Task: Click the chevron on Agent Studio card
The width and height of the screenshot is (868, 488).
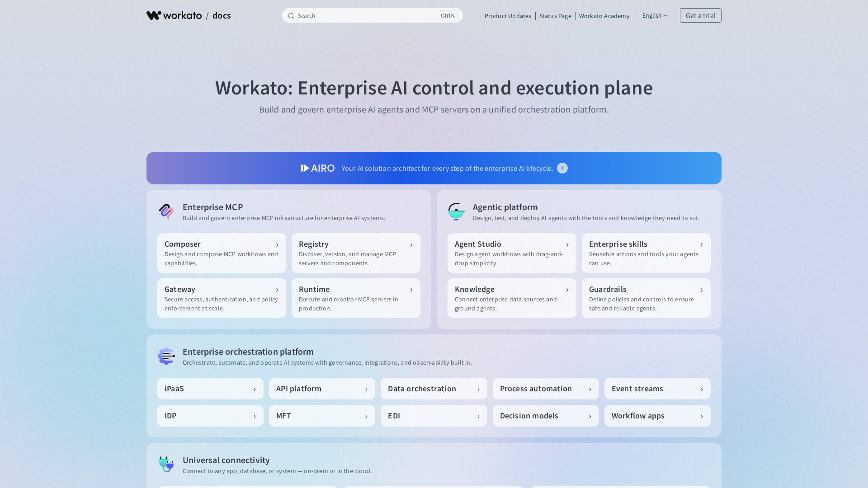Action: 567,245
